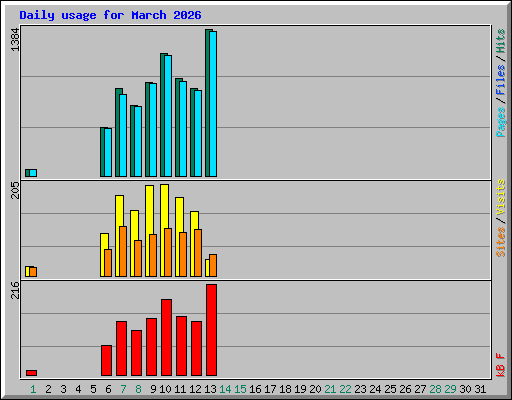512x400 pixels.
Task: Click the green day 21 axis label
Action: click(330, 389)
